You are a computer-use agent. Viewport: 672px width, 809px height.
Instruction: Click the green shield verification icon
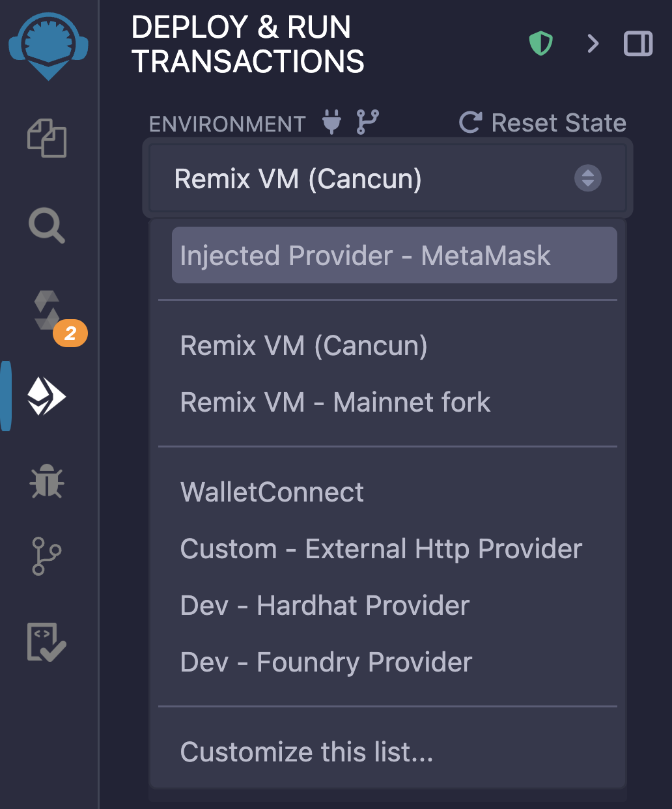(540, 44)
